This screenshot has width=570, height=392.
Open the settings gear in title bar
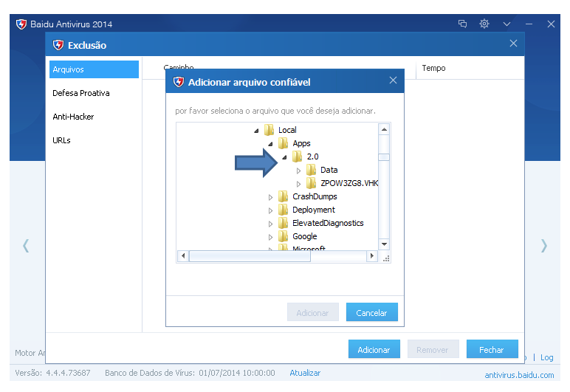tap(484, 24)
